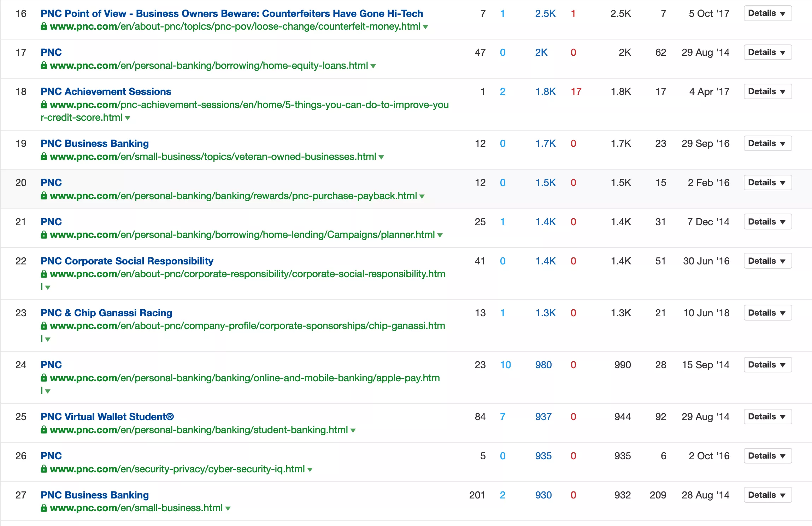Click the blue 10 value in the apple-pay row
812x526 pixels.
tap(505, 365)
